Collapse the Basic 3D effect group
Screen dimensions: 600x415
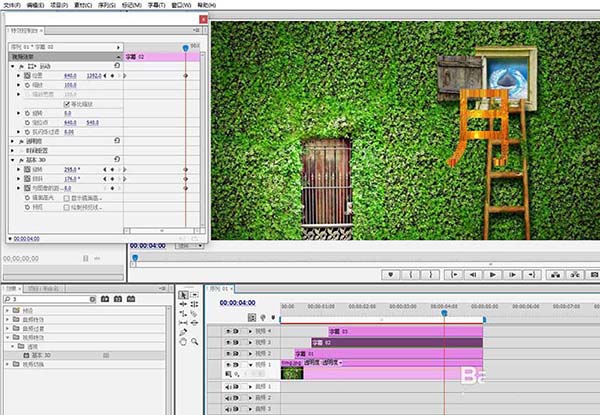12,160
